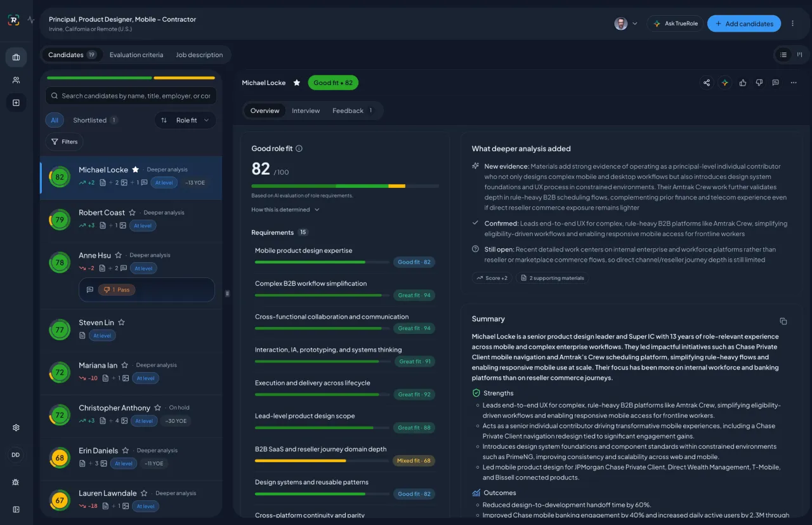This screenshot has width=812, height=525.
Task: Switch to column board view
Action: click(x=799, y=55)
